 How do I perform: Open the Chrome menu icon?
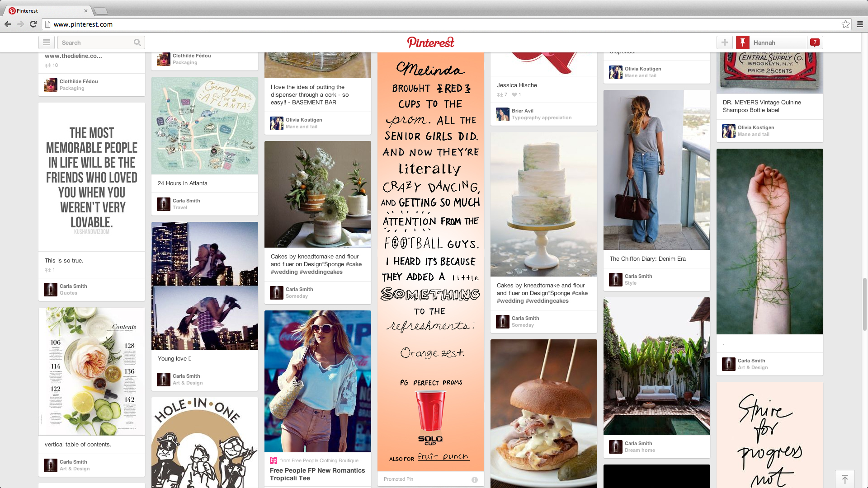click(860, 24)
